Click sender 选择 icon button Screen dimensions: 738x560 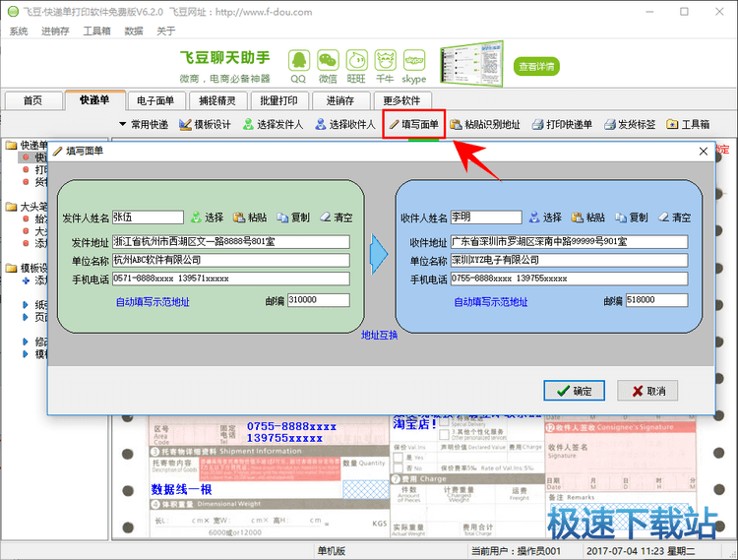click(207, 218)
